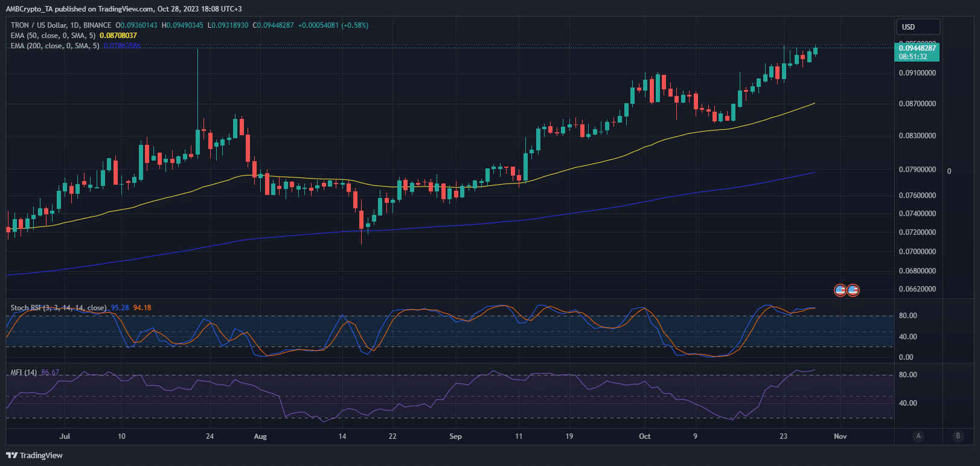Click the left US flag economic event marker
Viewport: 980px width, 466px height.
(x=840, y=290)
